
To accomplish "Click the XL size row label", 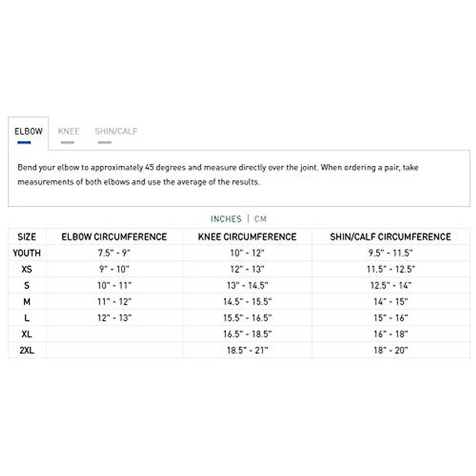I will click(27, 334).
